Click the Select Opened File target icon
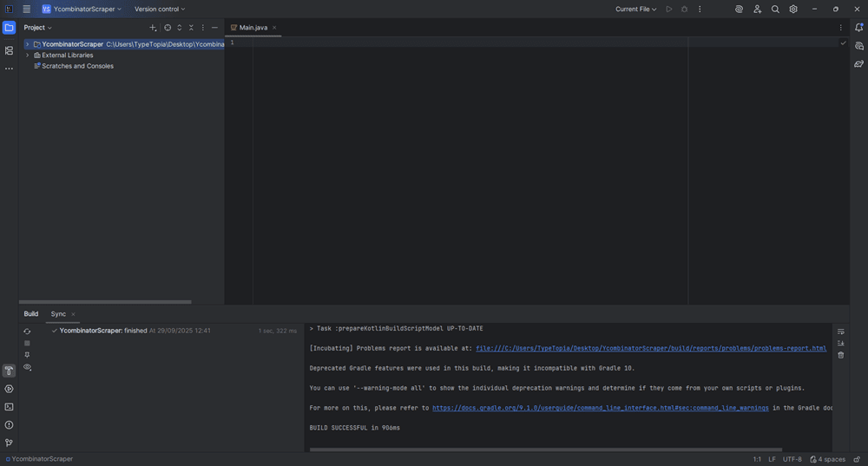 click(x=168, y=28)
